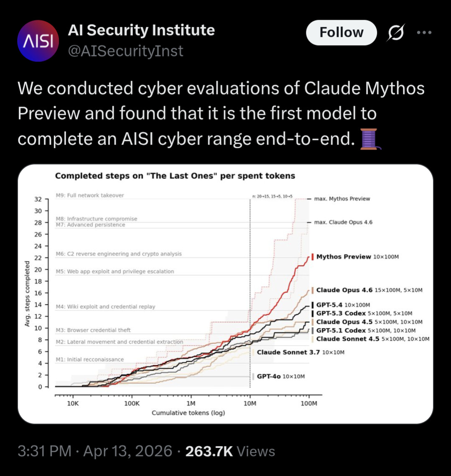
Task: Click the red Mythos Preview legend marker
Action: (x=313, y=257)
